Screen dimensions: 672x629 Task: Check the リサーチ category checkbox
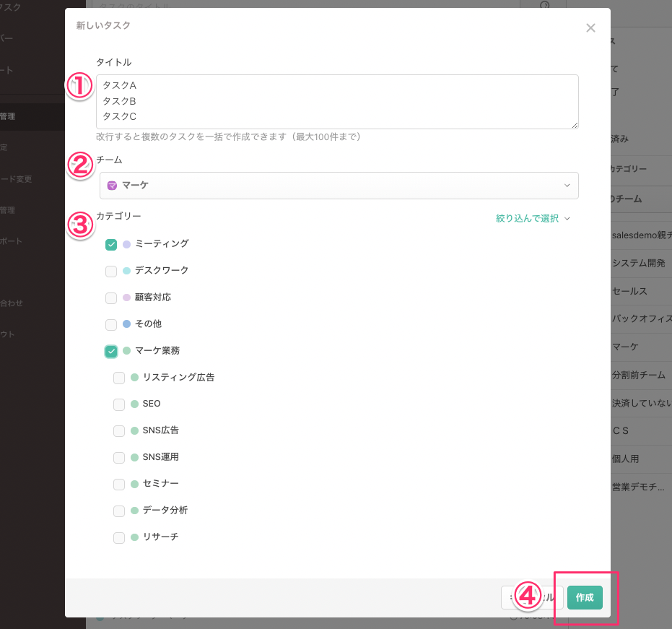(x=118, y=537)
